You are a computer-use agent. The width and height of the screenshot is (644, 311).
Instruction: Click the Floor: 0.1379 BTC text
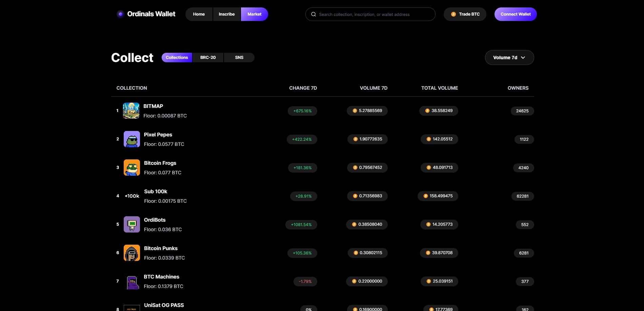click(x=163, y=286)
